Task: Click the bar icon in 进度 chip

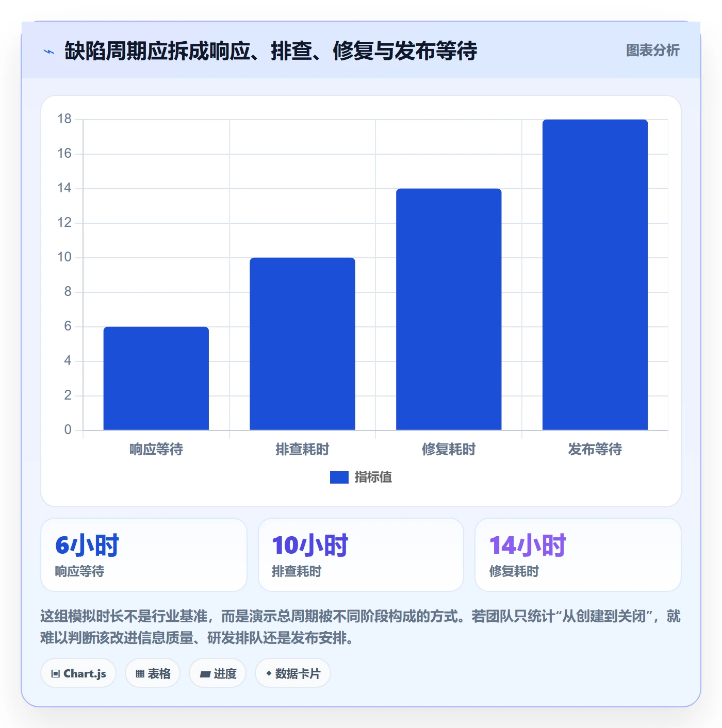Action: (205, 674)
